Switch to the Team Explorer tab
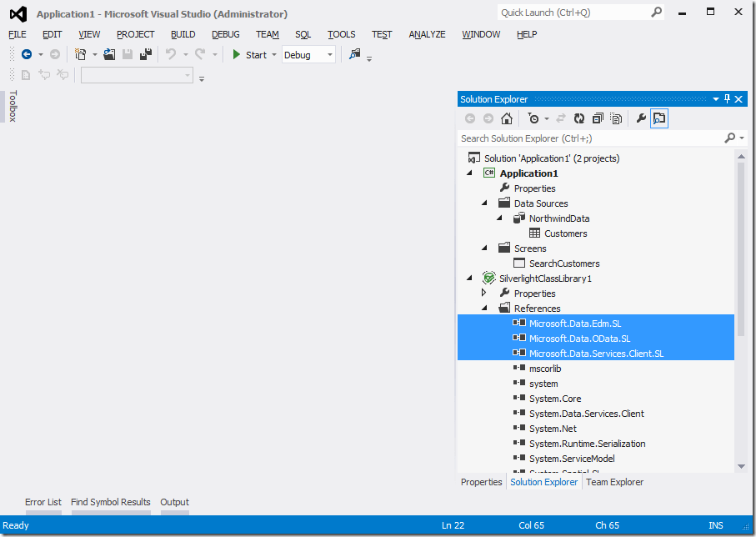 [x=615, y=482]
